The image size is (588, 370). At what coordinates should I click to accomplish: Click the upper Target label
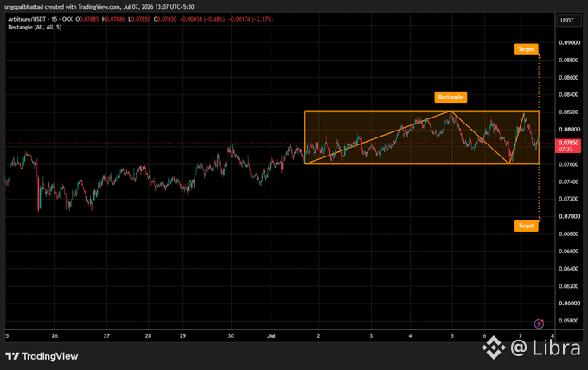coord(526,49)
